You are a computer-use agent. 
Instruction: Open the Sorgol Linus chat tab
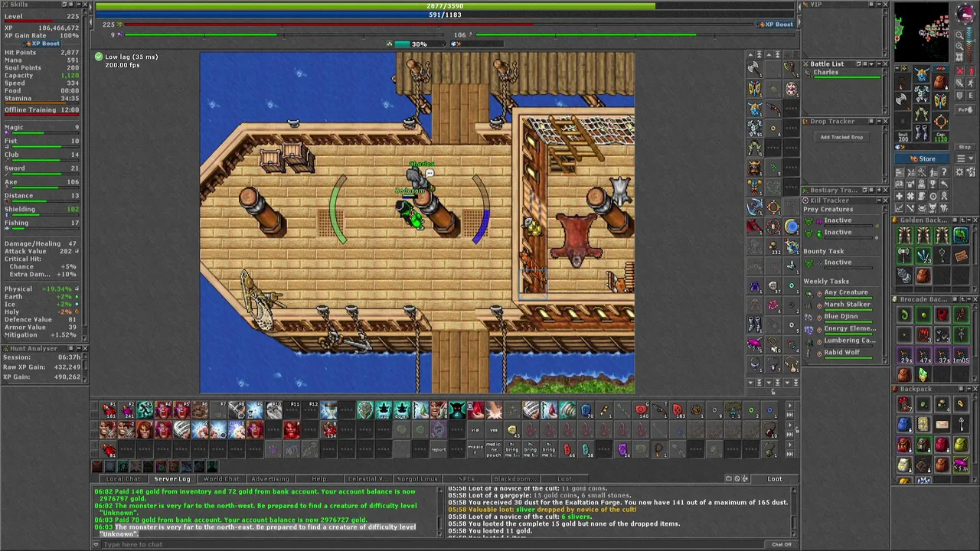(x=417, y=479)
